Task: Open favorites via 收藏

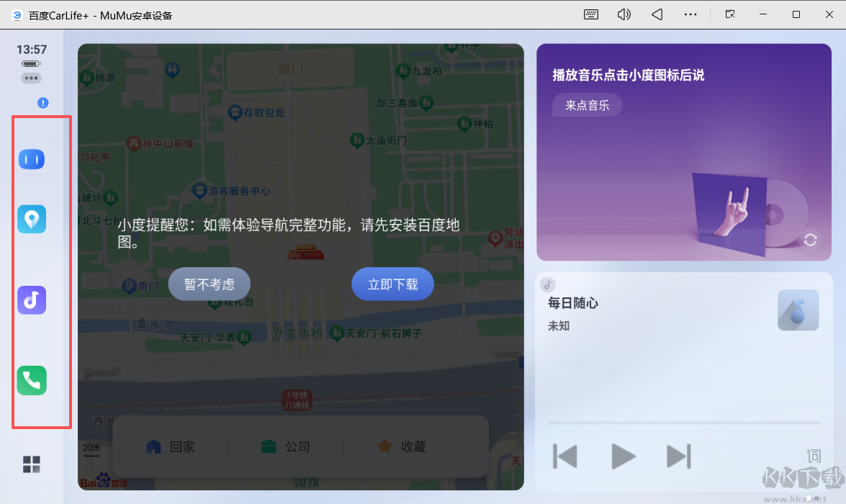Action: click(400, 446)
